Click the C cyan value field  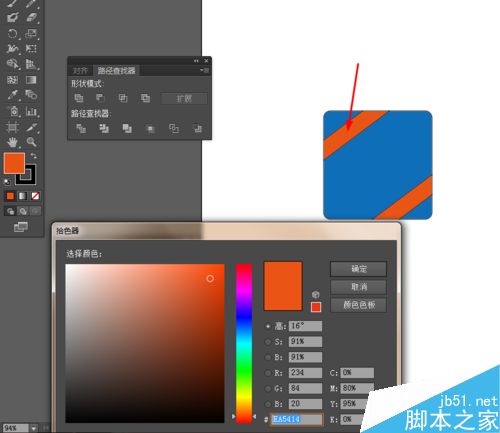(x=357, y=373)
